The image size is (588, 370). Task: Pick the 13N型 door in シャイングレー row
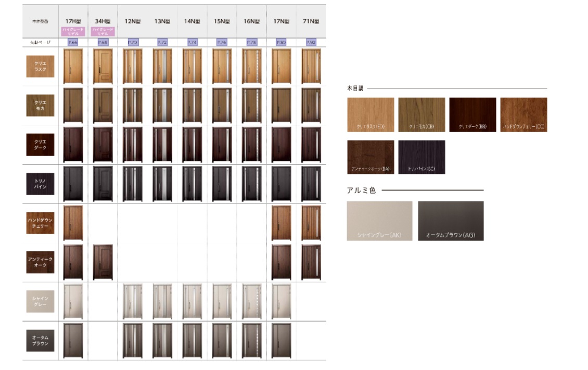[162, 301]
